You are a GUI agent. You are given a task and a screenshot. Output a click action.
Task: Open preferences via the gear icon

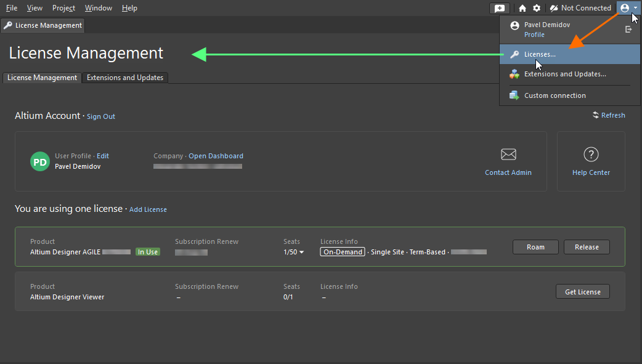535,8
